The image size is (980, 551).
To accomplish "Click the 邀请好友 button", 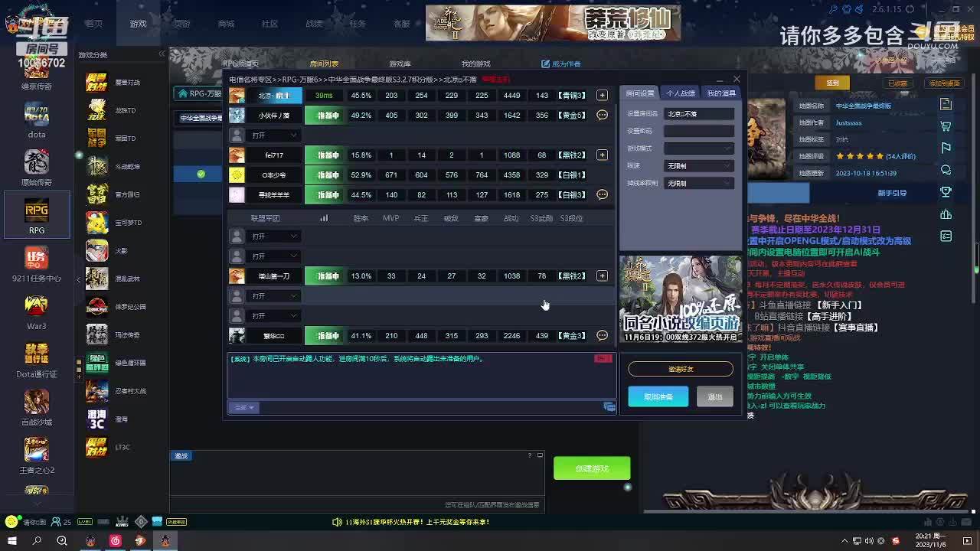I will tap(681, 369).
